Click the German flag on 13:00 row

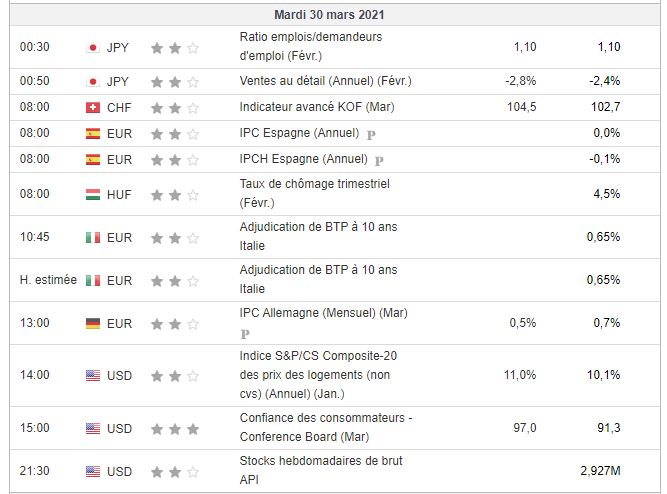tap(93, 323)
